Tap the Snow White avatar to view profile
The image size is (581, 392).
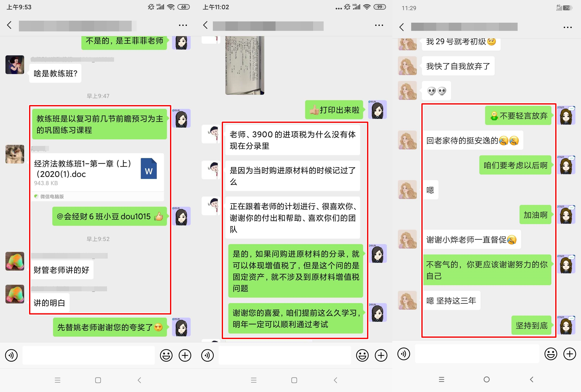point(15,64)
